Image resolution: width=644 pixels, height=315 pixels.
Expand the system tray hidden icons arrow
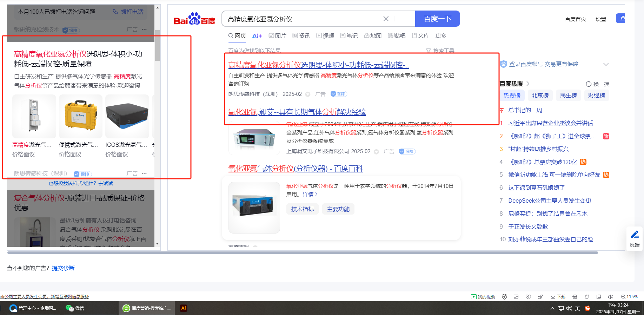[552, 308]
